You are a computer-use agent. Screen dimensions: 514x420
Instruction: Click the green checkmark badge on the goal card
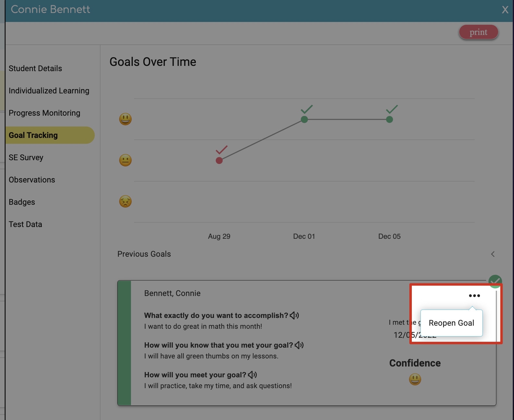(495, 281)
